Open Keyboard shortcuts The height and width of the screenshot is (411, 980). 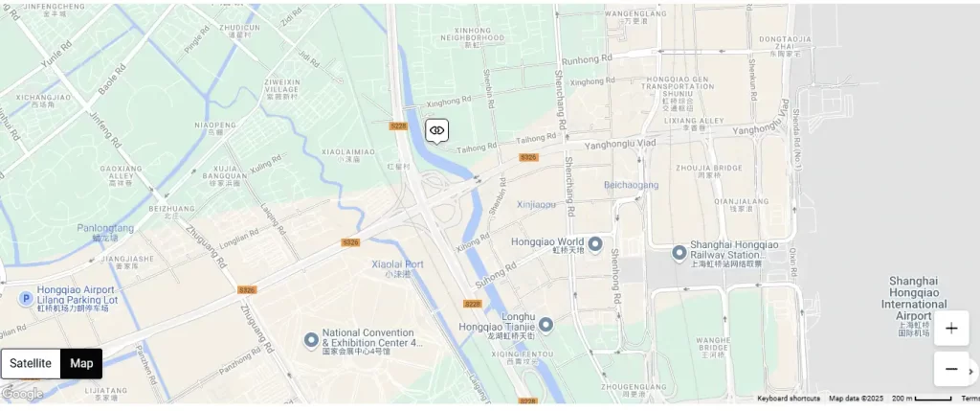789,399
